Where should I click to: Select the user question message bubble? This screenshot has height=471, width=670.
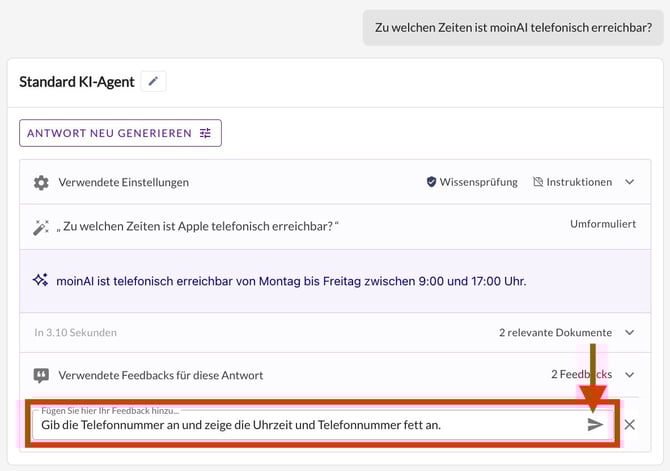click(512, 27)
